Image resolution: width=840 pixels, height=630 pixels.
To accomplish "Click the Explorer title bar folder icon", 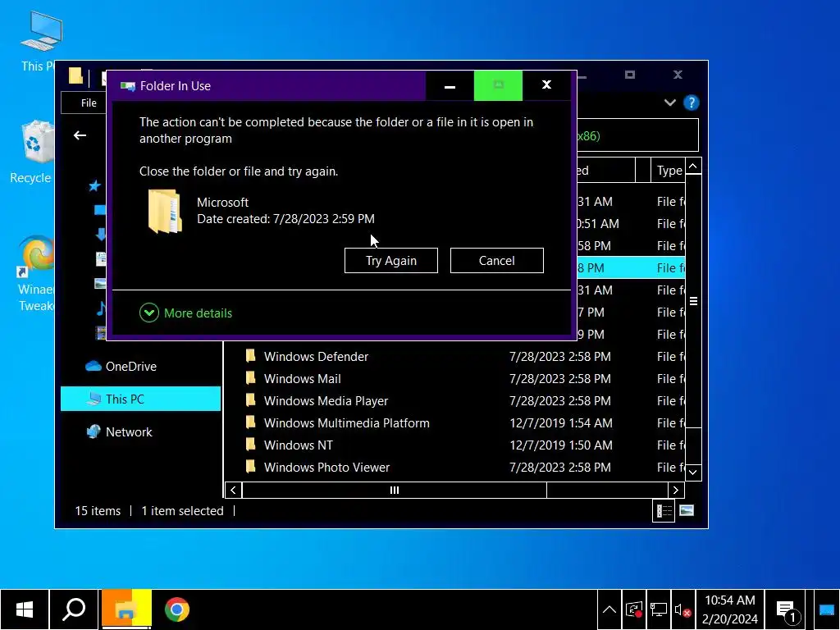I will (x=75, y=76).
